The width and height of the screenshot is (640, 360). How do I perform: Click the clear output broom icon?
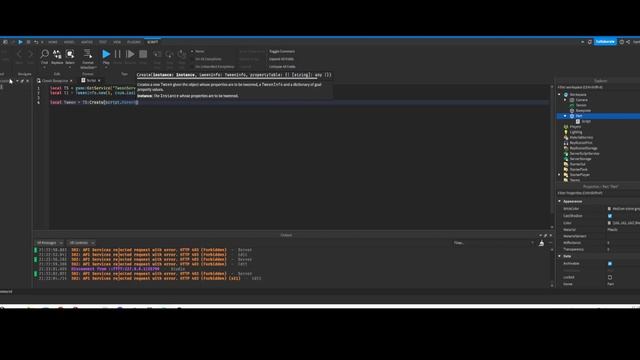[x=541, y=243]
